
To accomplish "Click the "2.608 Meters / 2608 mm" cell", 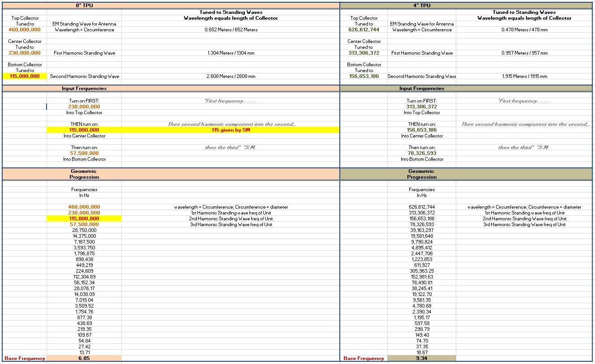I will [x=231, y=76].
